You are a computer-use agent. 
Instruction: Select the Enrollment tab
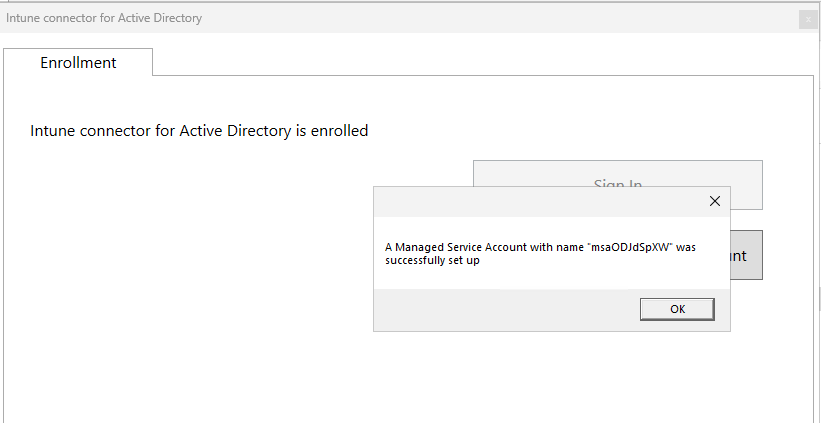(x=78, y=62)
